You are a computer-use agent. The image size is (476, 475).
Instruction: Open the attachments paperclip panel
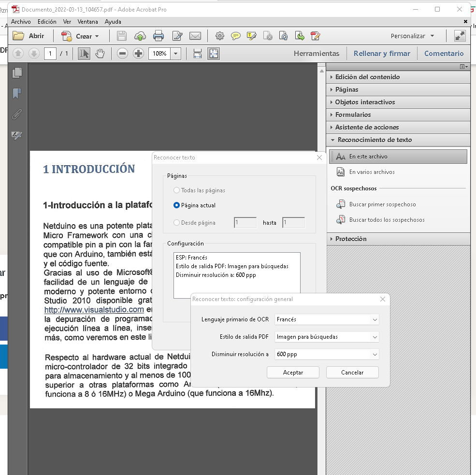[x=17, y=115]
